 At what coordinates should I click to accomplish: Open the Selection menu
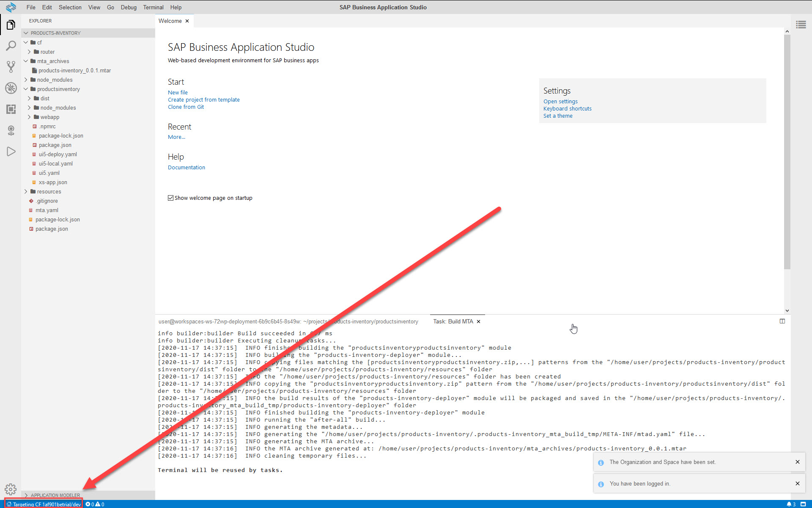point(70,7)
